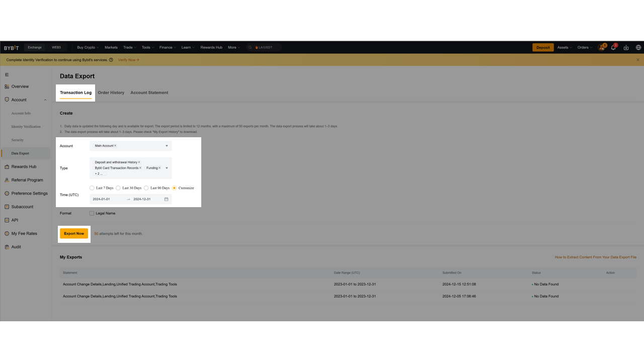Dismiss the identity verification banner
This screenshot has width=644, height=362.
tap(638, 60)
